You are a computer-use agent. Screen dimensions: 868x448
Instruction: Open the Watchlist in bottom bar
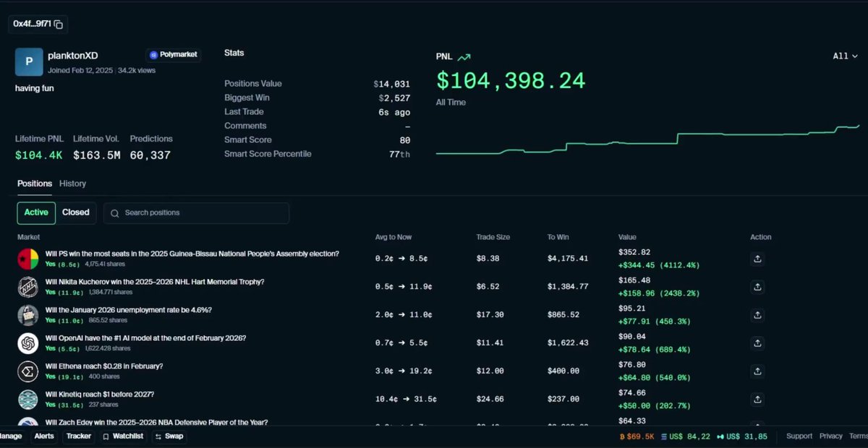tap(122, 436)
